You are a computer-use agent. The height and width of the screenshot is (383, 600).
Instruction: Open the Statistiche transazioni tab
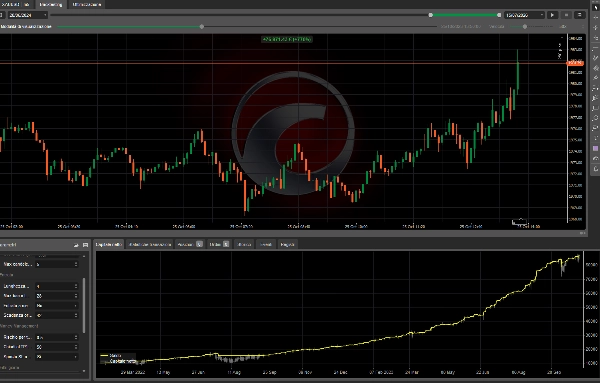(150, 244)
